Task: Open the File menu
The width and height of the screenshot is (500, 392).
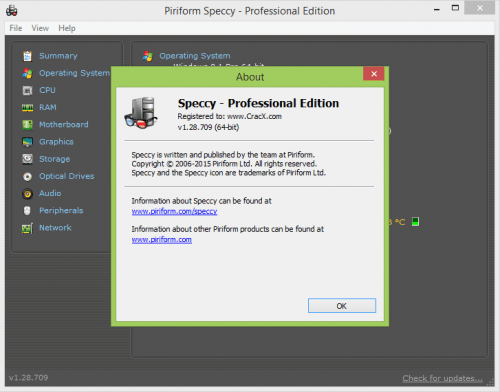Action: [x=16, y=28]
